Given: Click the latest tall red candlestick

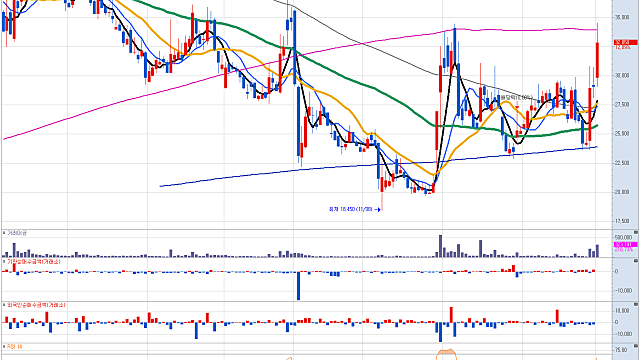Looking at the screenshot, I should click(x=597, y=60).
